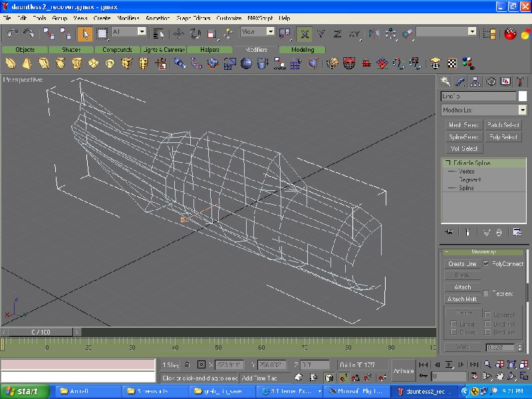This screenshot has width=532, height=399.
Task: Click the Zoom magnifier viewport control
Action: click(487, 364)
